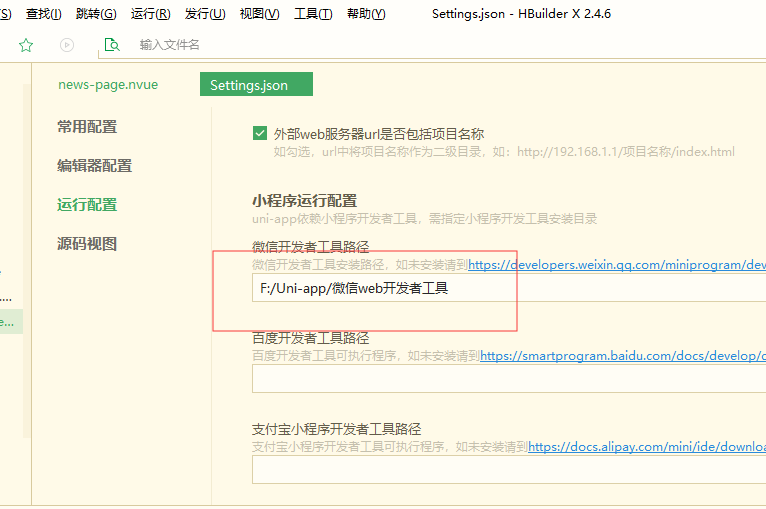Open 常用配置 settings section
The height and width of the screenshot is (509, 766).
(x=87, y=127)
